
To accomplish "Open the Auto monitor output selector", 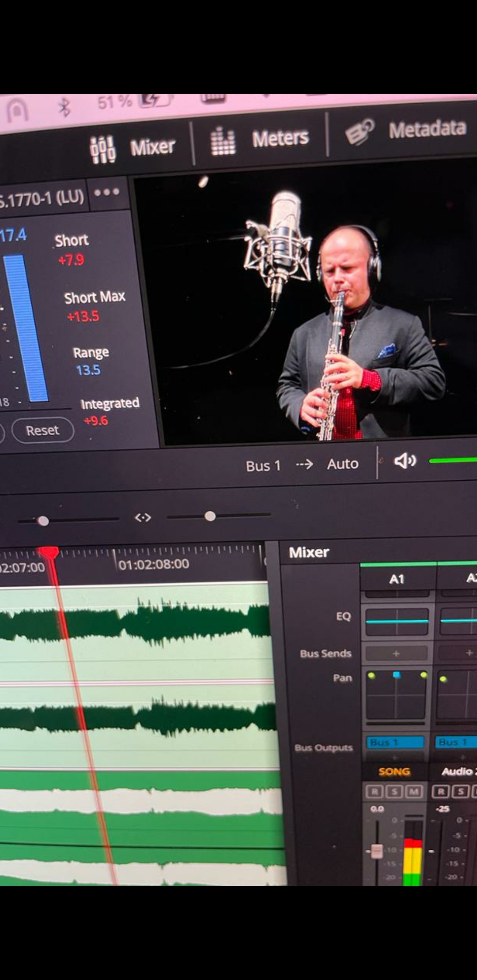I will click(343, 464).
